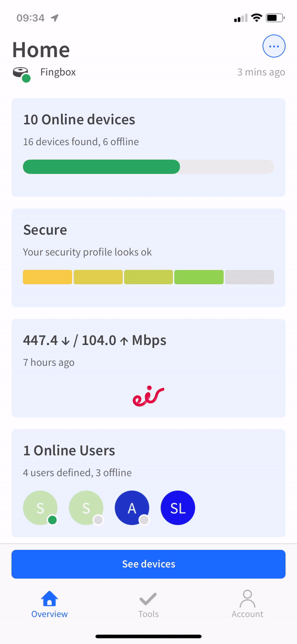Tap the SL user avatar

point(178,508)
